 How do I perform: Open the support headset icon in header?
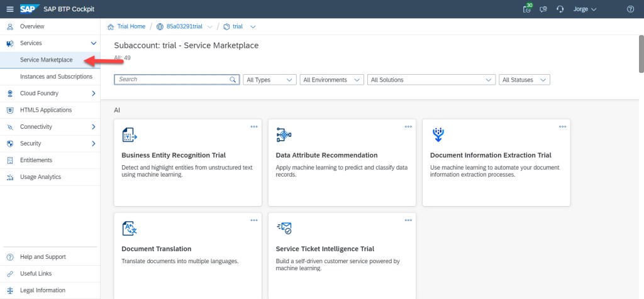560,9
